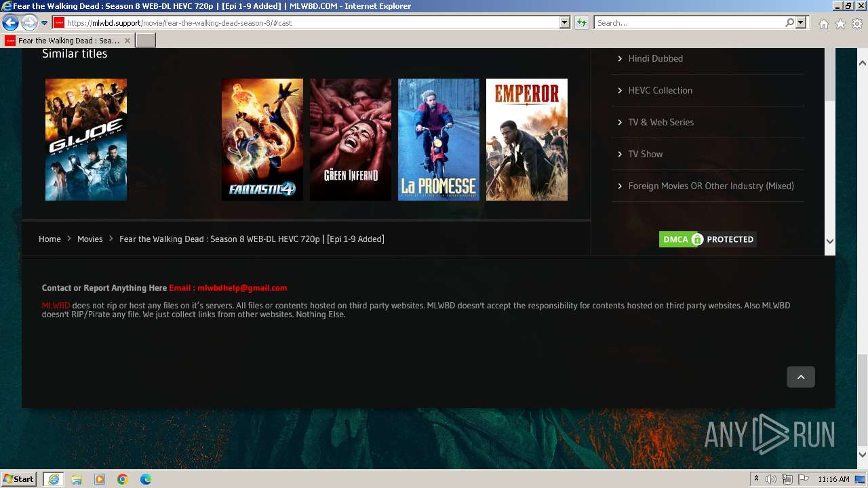The width and height of the screenshot is (868, 488).
Task: Select the Fear the Walking Dead tab
Action: pos(68,41)
